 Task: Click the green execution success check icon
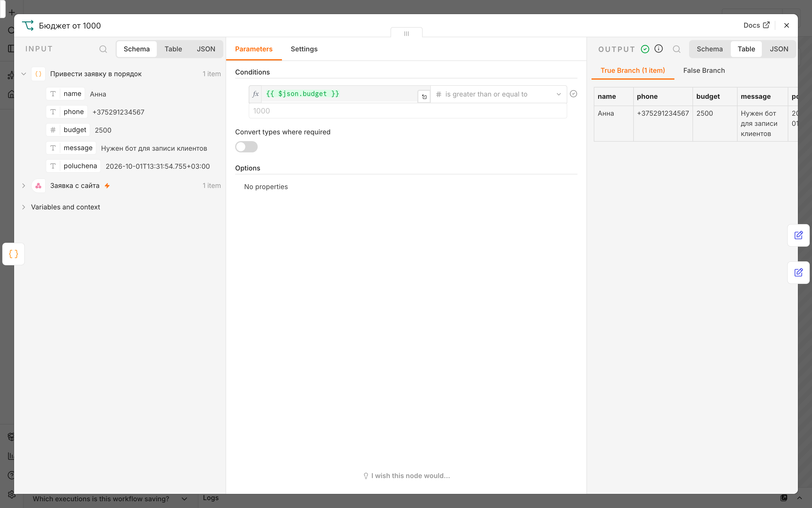coord(645,49)
